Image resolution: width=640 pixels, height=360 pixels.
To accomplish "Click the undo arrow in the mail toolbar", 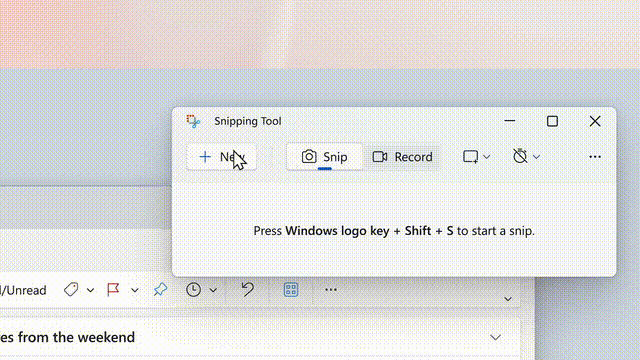I will tap(247, 289).
